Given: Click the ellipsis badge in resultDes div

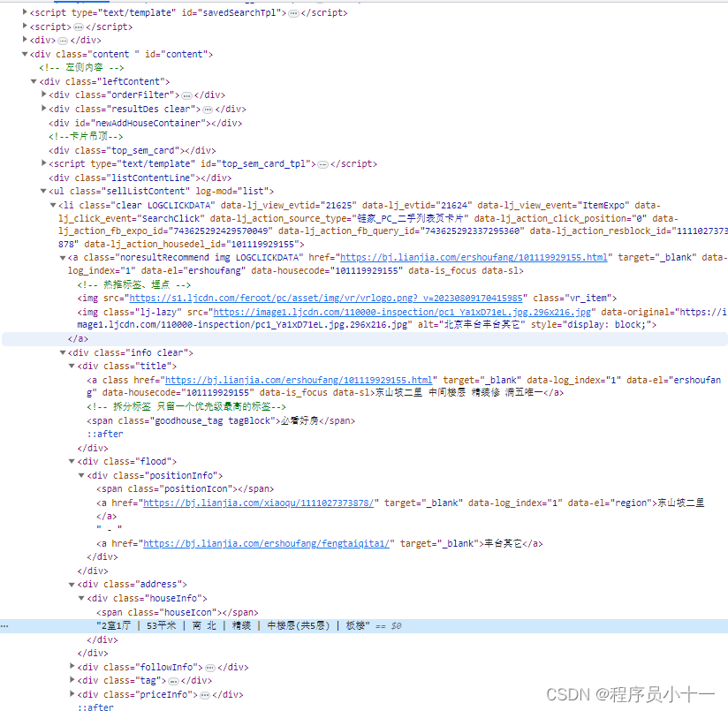Looking at the screenshot, I should click(x=208, y=110).
